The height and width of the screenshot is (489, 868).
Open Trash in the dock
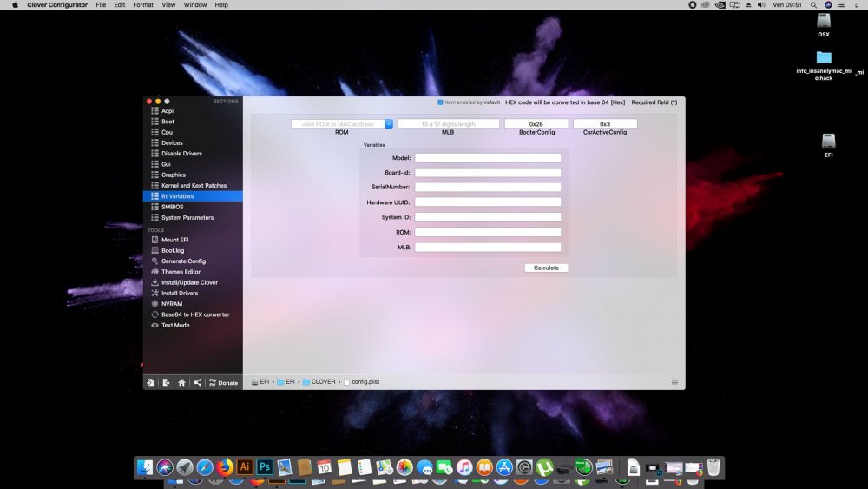(713, 467)
